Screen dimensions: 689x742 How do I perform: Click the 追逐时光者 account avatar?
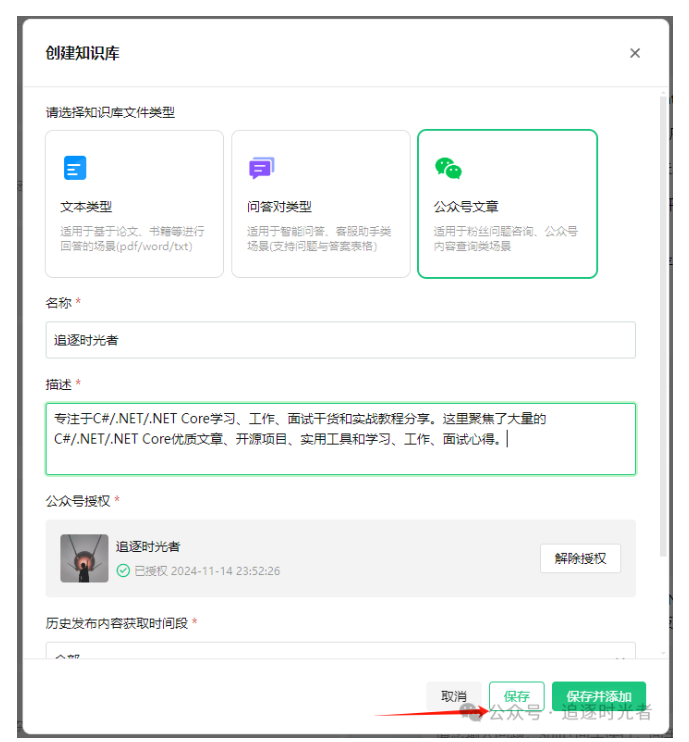[x=84, y=558]
